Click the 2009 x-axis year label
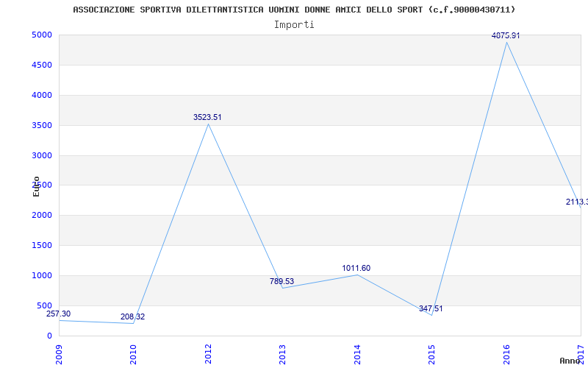This screenshot has height=368, width=588. click(x=59, y=355)
